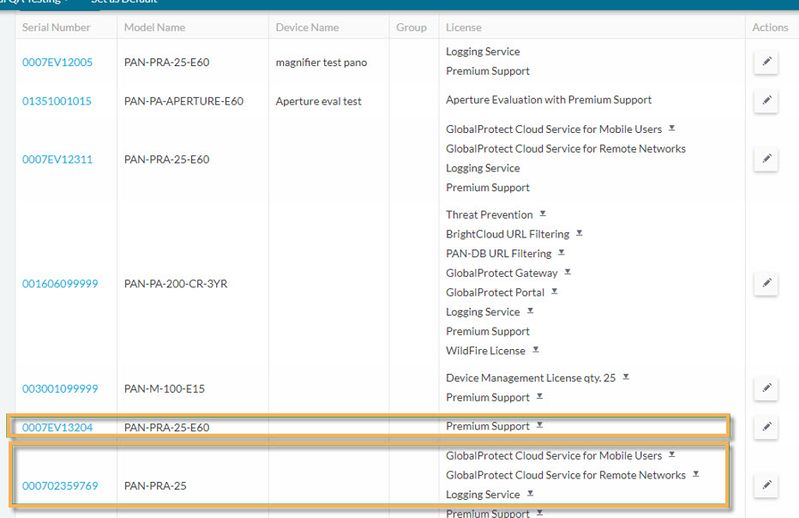This screenshot has height=518, width=799.
Task: Download GlobalProtect Gateway license key
Action: [568, 272]
